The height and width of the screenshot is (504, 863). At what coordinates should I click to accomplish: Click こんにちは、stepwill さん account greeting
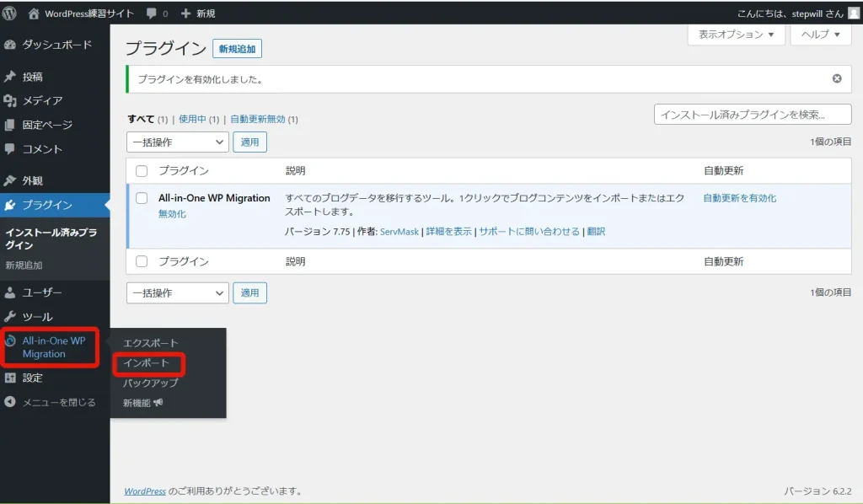pos(790,13)
